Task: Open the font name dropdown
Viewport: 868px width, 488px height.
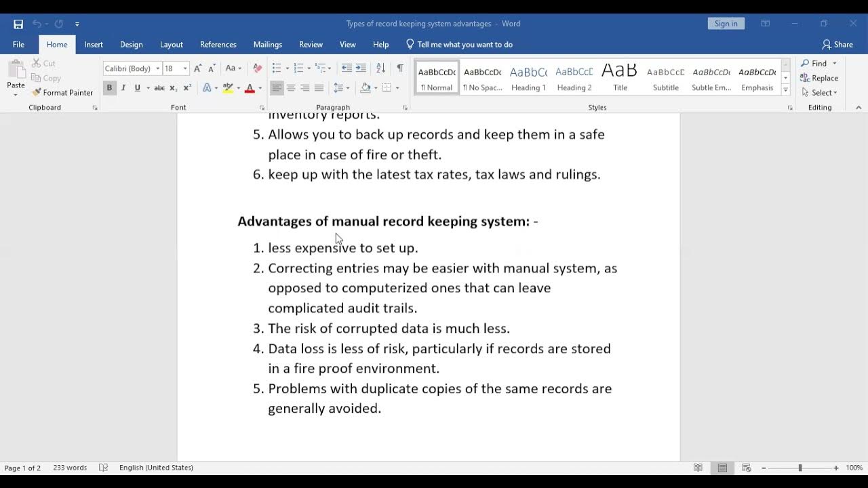Action: pyautogui.click(x=157, y=68)
